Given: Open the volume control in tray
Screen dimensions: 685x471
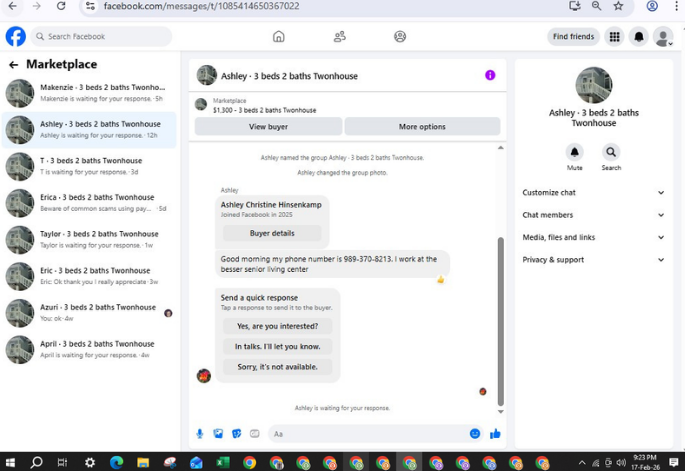Looking at the screenshot, I should 621,463.
